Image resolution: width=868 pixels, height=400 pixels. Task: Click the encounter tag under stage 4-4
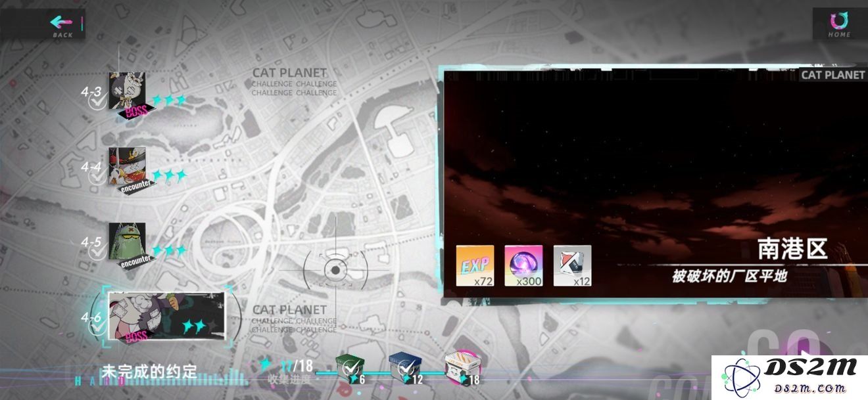pyautogui.click(x=137, y=186)
